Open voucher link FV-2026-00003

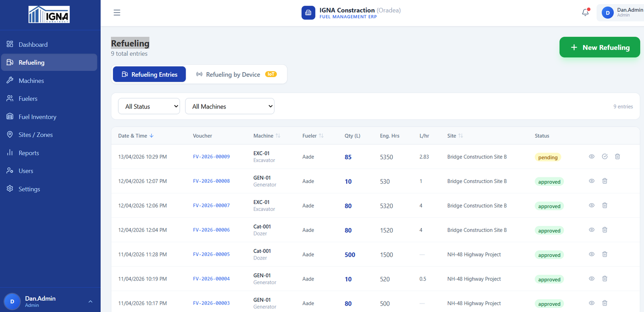click(x=211, y=303)
